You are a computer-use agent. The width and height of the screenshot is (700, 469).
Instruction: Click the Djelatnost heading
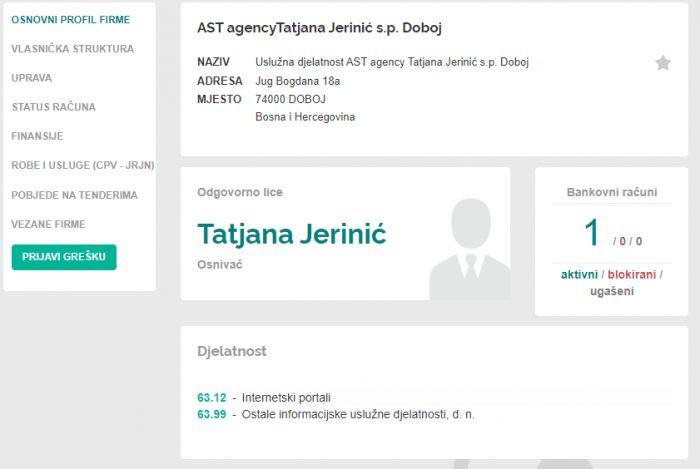pos(232,351)
